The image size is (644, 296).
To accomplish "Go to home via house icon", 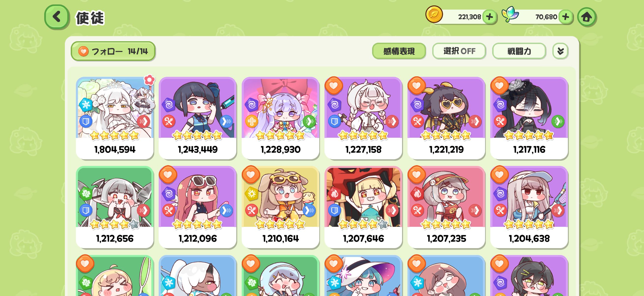I will click(587, 17).
